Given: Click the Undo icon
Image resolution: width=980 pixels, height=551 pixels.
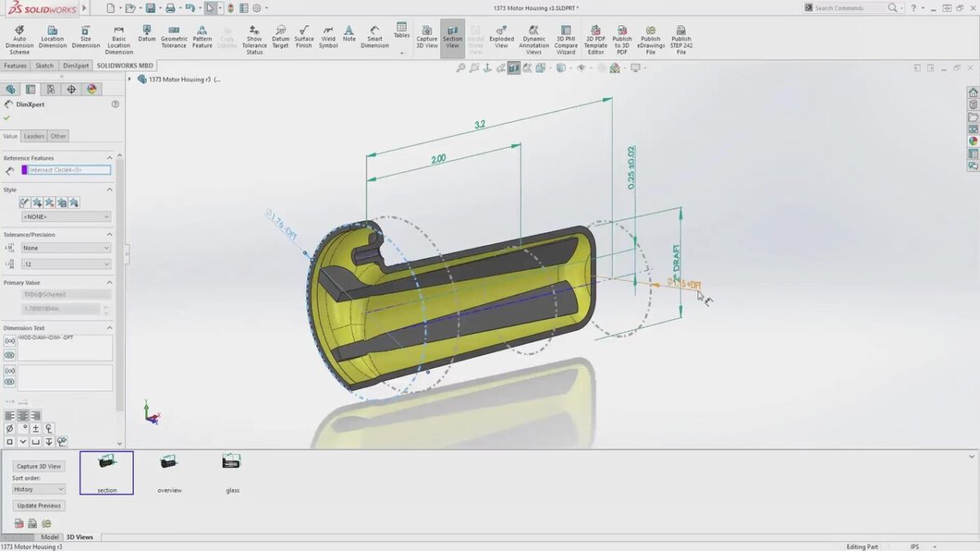Looking at the screenshot, I should (x=190, y=8).
